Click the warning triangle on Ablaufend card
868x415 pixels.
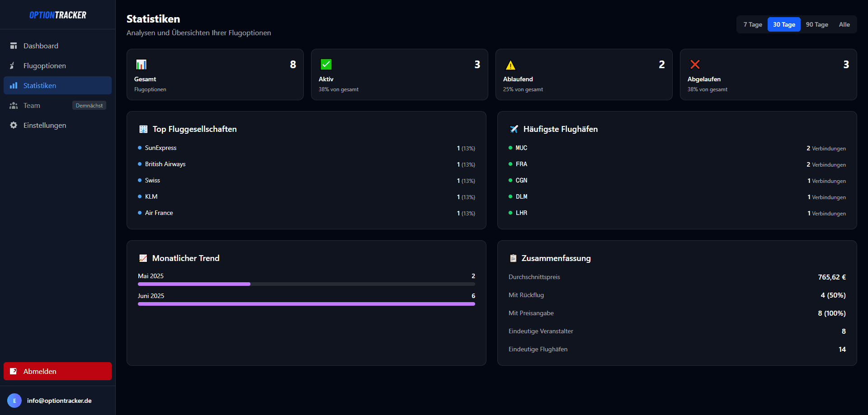pos(510,64)
